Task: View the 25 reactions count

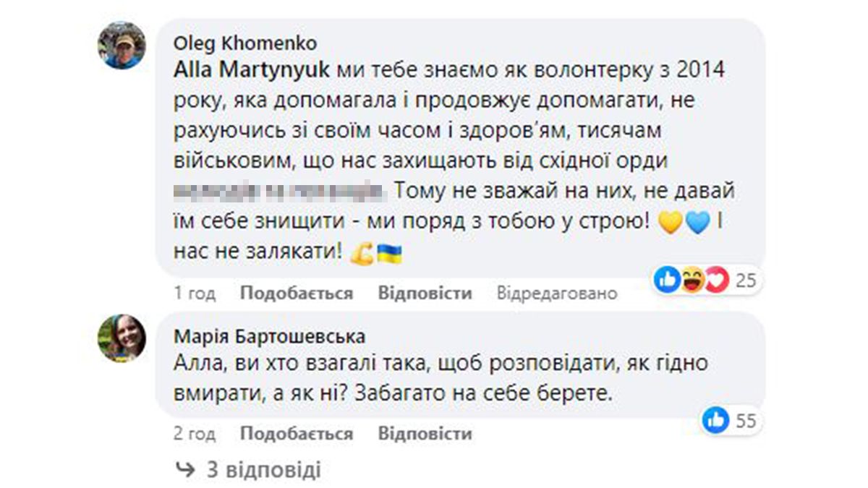Action: tap(745, 281)
